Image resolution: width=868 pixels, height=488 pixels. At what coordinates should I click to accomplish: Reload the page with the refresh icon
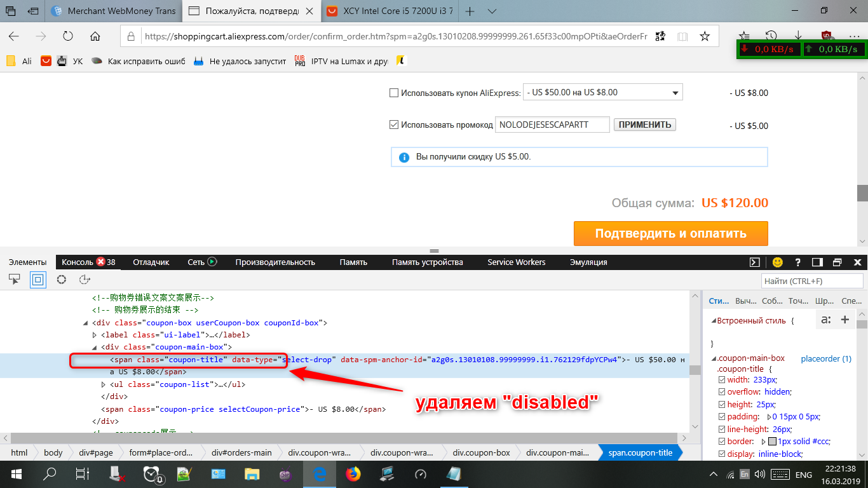[x=68, y=36]
